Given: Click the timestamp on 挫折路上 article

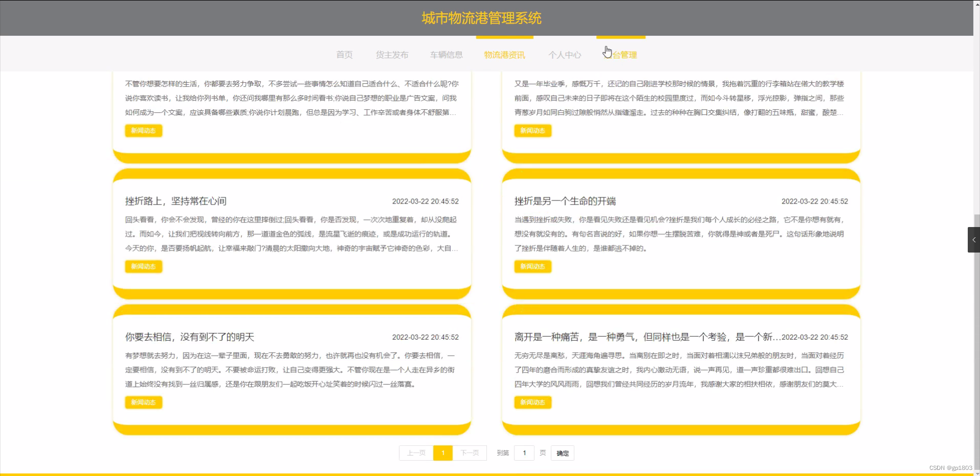Looking at the screenshot, I should click(425, 202).
